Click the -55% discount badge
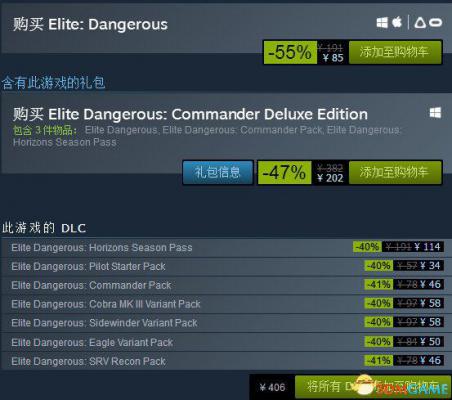 coord(290,52)
